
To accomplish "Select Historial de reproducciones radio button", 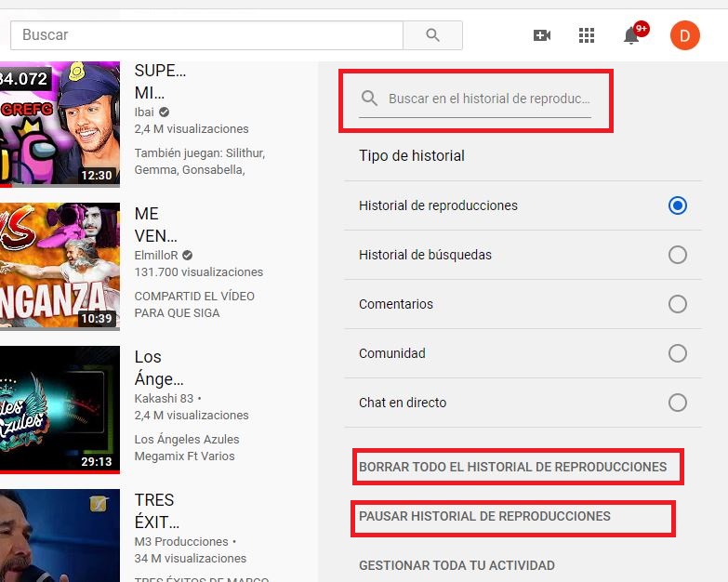I will pyautogui.click(x=677, y=205).
